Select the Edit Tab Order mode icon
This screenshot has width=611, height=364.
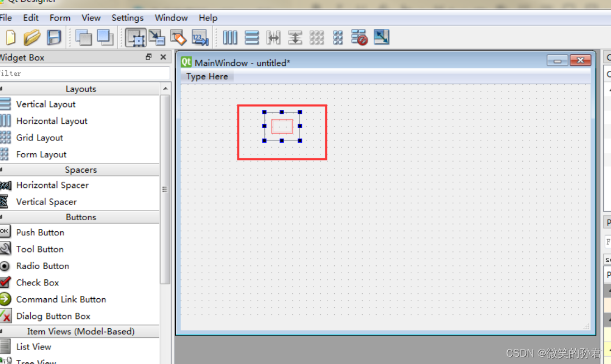click(200, 37)
